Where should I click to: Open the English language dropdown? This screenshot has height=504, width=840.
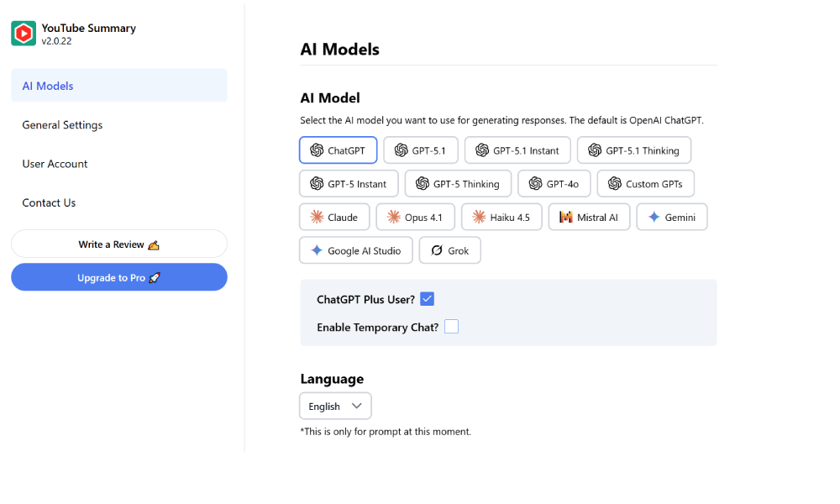point(335,407)
